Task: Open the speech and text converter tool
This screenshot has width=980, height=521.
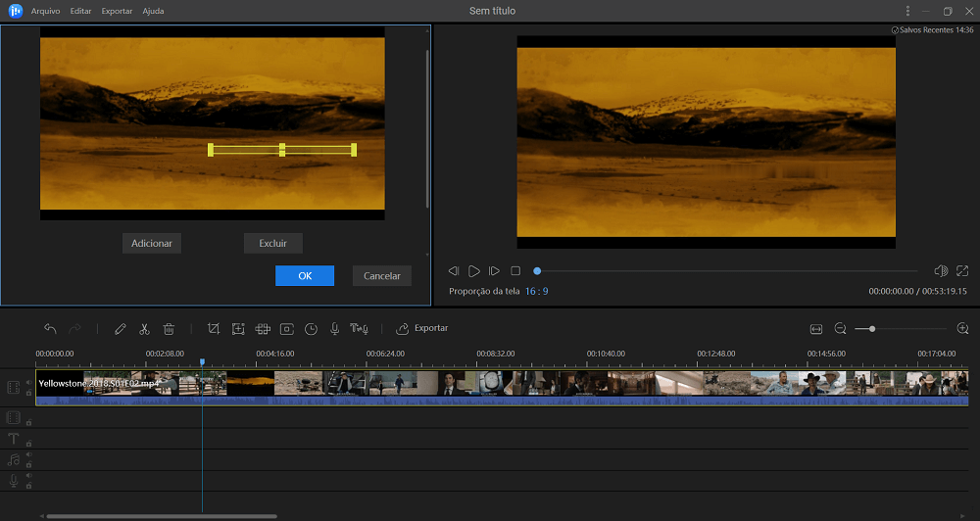Action: (359, 329)
